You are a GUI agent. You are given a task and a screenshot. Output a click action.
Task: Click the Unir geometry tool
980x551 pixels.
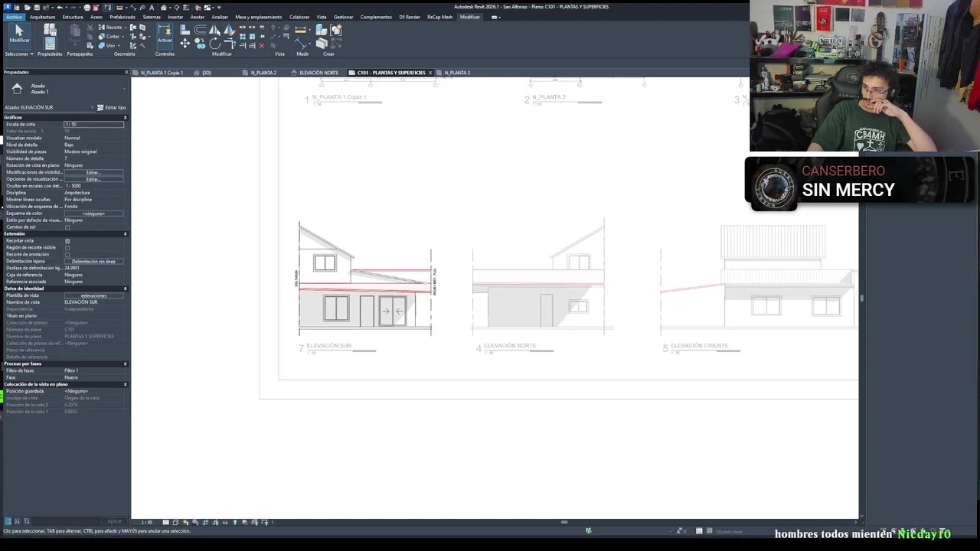click(x=107, y=45)
